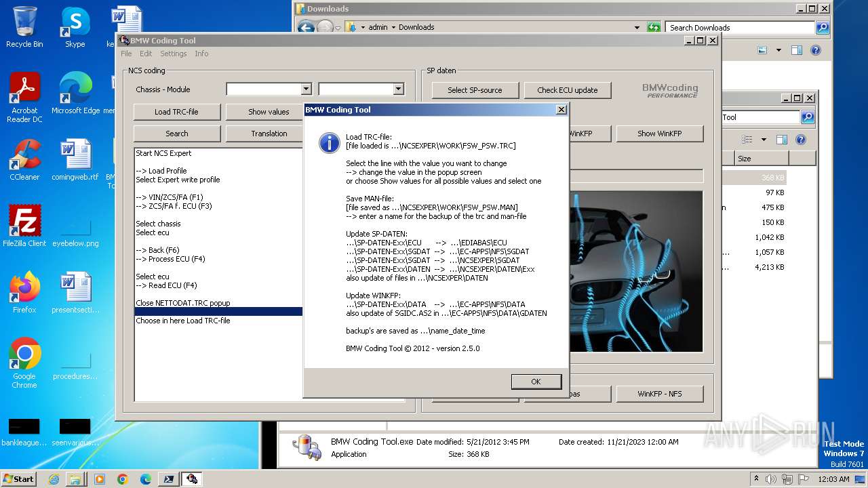This screenshot has width=868, height=488.
Task: Expand the Module dropdown arrow
Action: [x=398, y=89]
